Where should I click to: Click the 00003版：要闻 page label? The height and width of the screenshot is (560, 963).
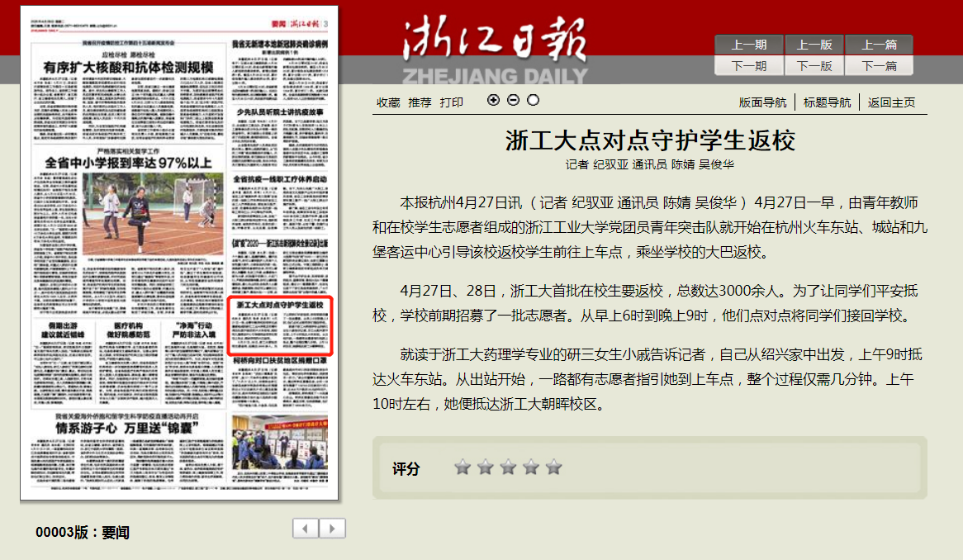(83, 533)
